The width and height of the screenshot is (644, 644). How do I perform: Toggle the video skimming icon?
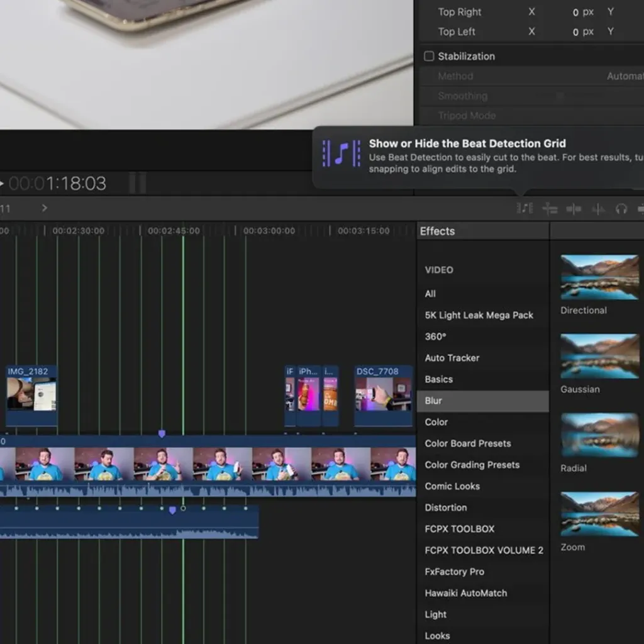pyautogui.click(x=574, y=209)
